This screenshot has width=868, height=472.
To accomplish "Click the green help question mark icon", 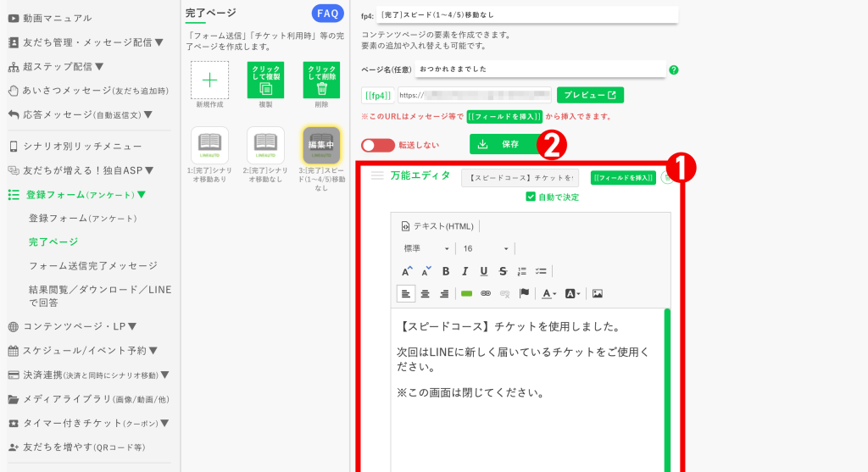I will tap(674, 69).
